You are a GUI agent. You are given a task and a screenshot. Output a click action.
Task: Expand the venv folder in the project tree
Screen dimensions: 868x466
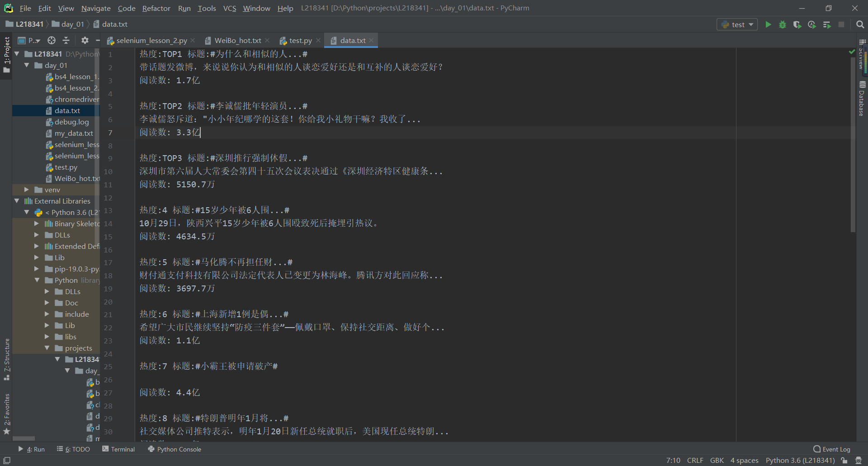click(x=27, y=190)
